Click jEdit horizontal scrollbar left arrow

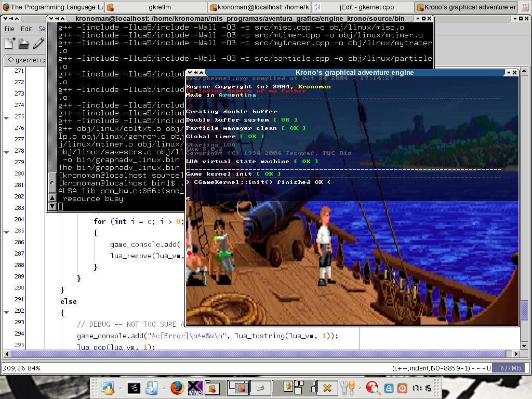6,353
